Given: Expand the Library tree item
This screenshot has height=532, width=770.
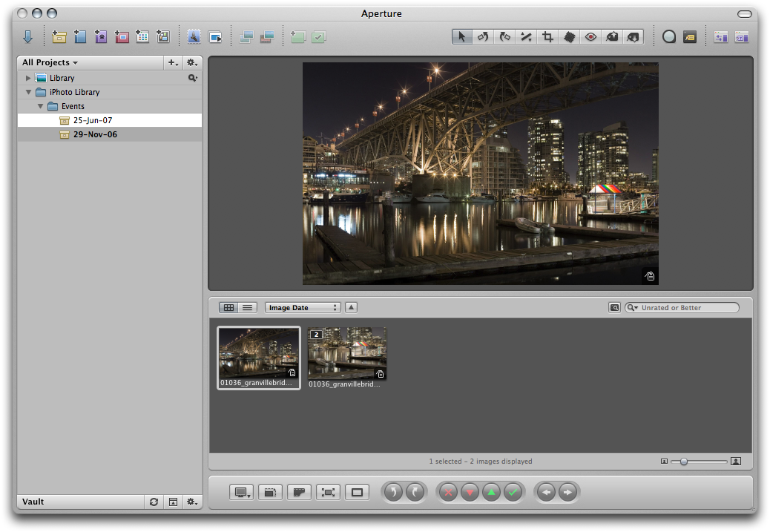Looking at the screenshot, I should point(29,78).
